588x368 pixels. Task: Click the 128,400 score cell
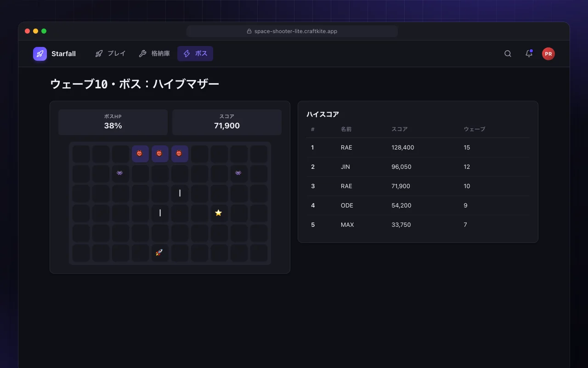(x=403, y=148)
